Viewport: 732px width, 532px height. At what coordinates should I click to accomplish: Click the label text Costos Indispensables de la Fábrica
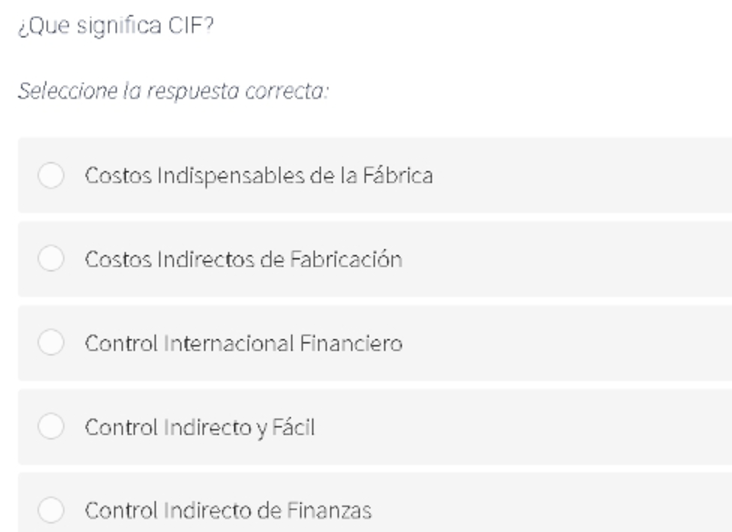259,176
